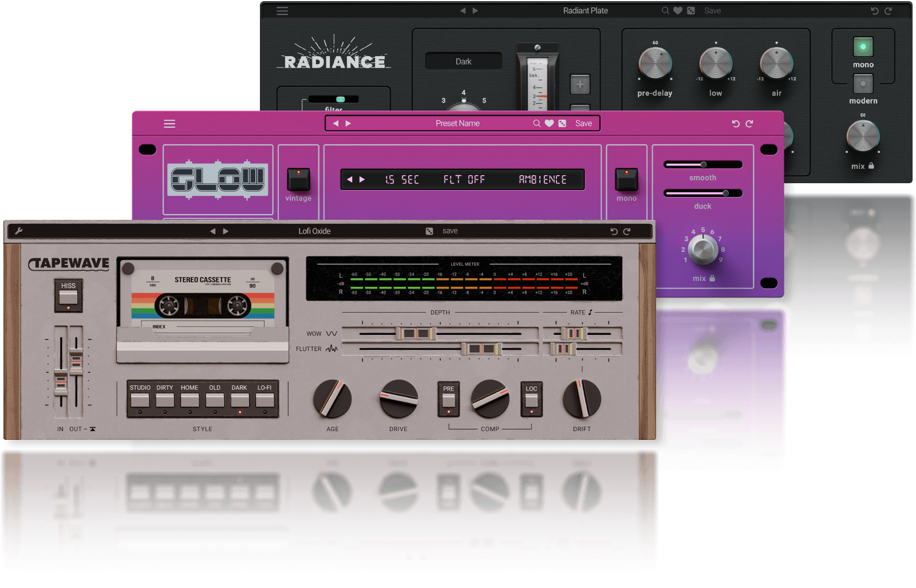The height and width of the screenshot is (588, 916).
Task: Click the Tapewave AGE knob
Action: coord(333,398)
